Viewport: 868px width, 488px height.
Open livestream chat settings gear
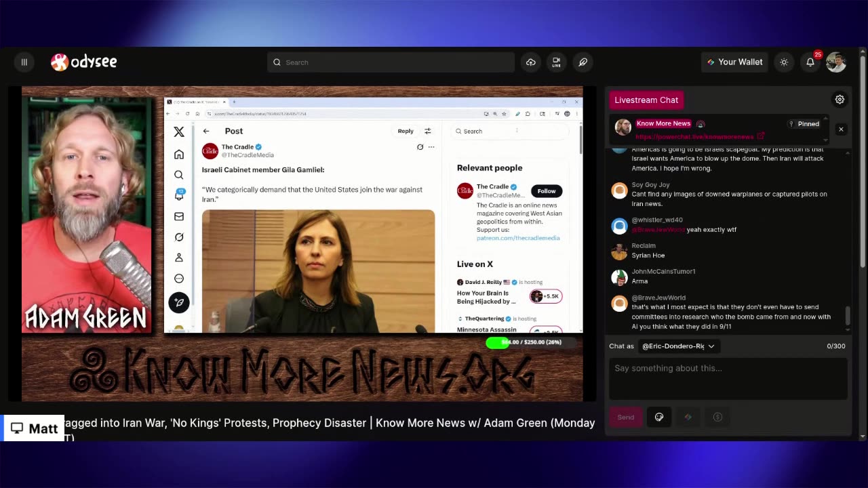click(840, 100)
